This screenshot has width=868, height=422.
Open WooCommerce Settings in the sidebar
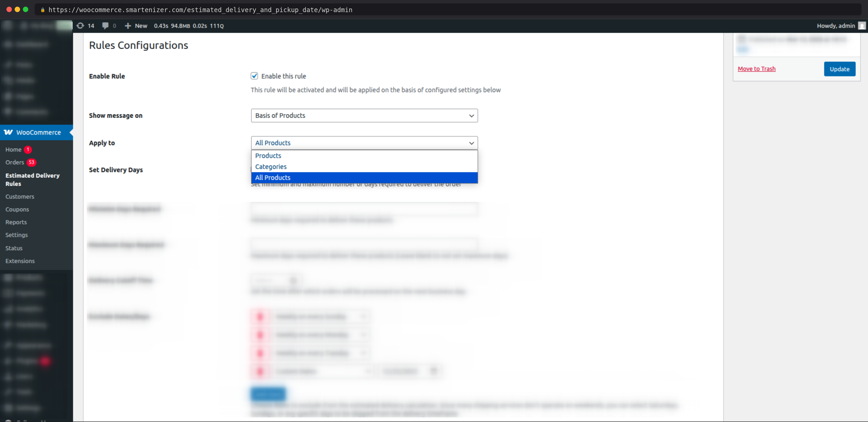[x=16, y=235]
